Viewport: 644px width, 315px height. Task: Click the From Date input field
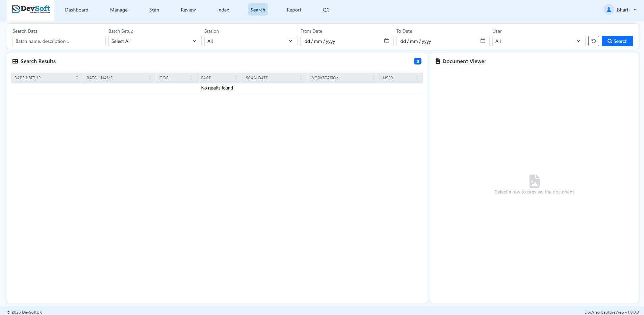(x=347, y=41)
